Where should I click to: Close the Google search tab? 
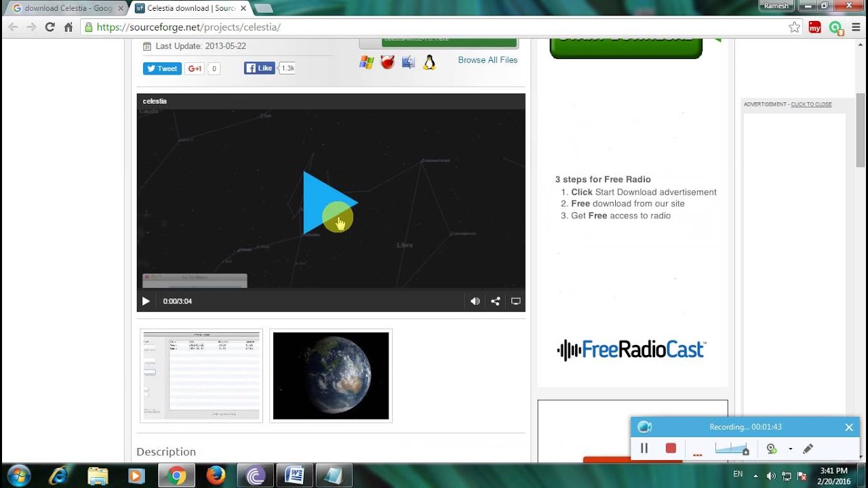point(119,8)
